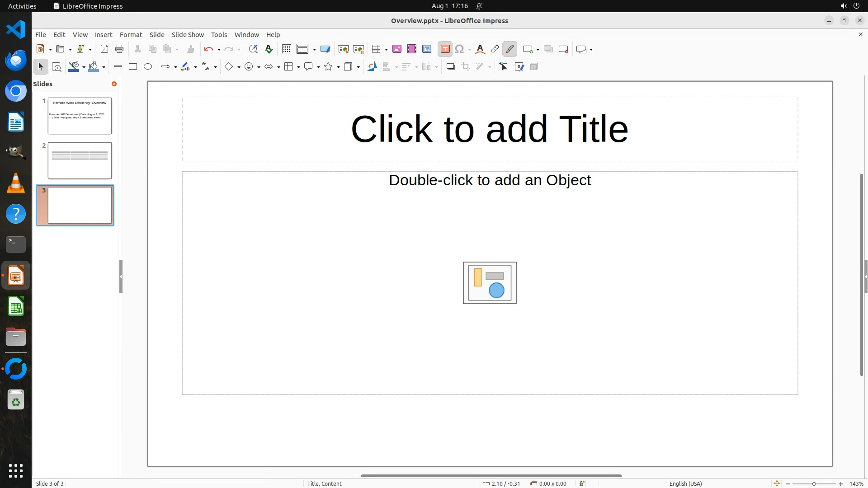
Task: Click the Insert Fontwork Text icon
Action: click(x=480, y=49)
